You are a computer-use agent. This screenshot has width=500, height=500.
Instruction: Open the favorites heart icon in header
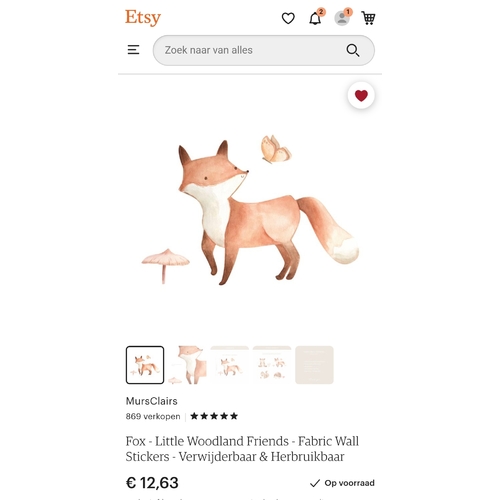tap(288, 18)
